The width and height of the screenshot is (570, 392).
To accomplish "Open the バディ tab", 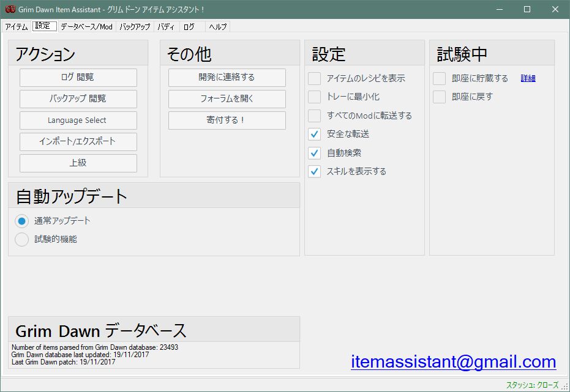I will tap(166, 27).
